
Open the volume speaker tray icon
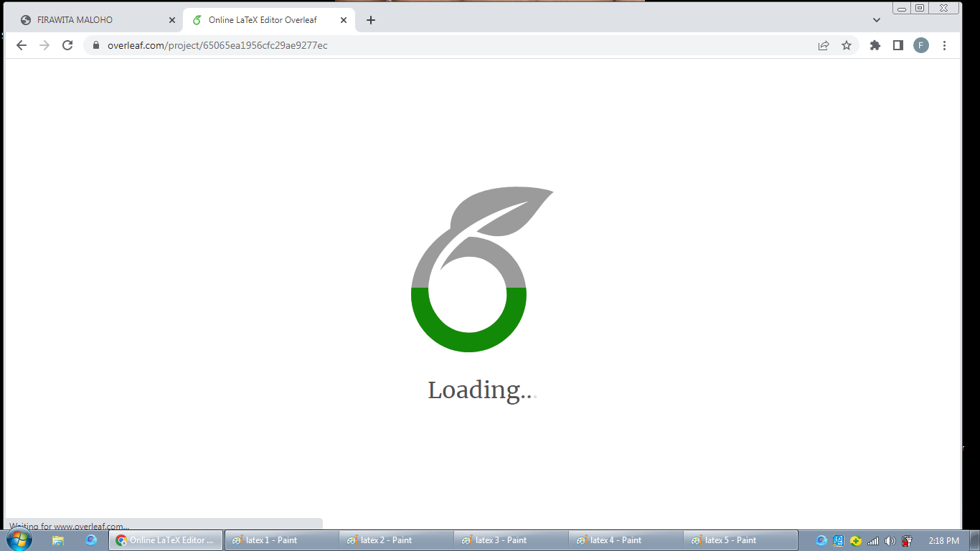890,541
